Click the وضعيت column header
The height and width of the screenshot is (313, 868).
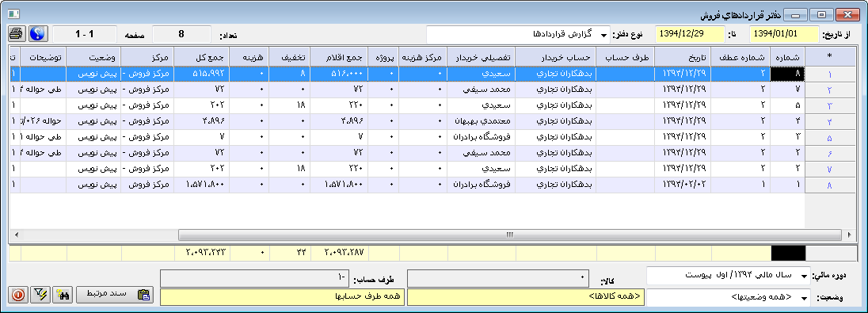[x=93, y=57]
